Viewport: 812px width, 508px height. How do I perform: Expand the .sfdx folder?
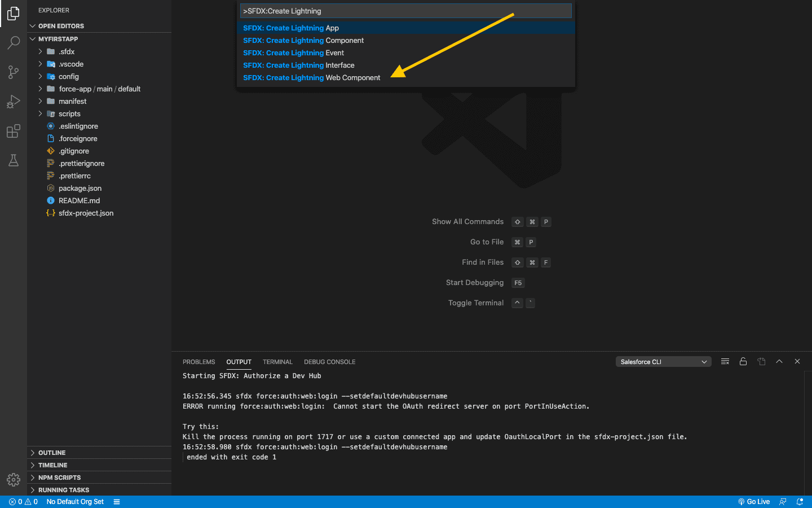(x=99, y=51)
